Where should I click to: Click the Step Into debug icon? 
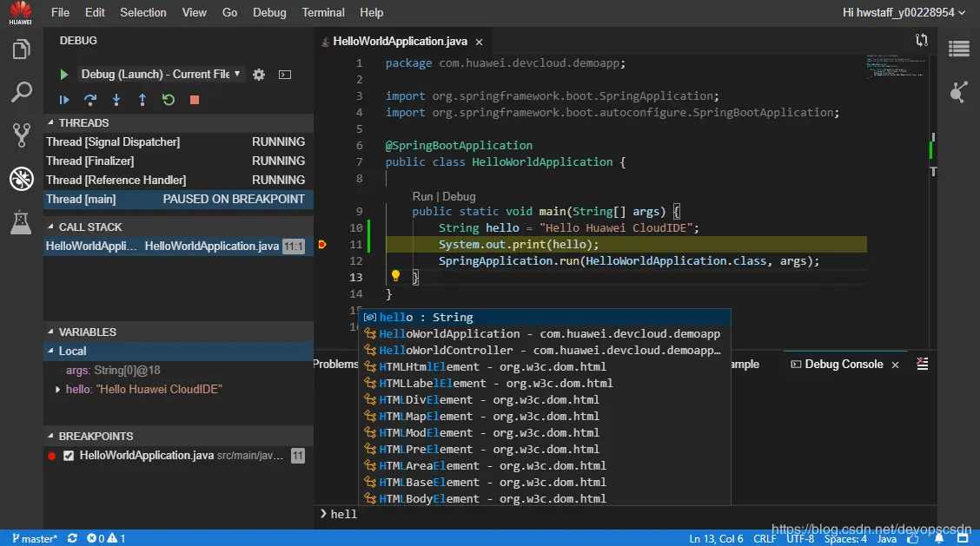[x=116, y=100]
